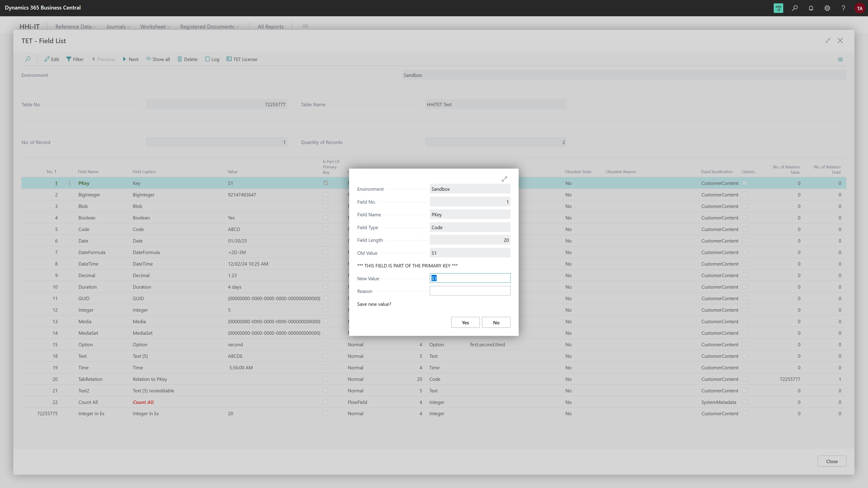Click the search magnifier icon in the top bar
This screenshot has width=868, height=488.
click(795, 8)
